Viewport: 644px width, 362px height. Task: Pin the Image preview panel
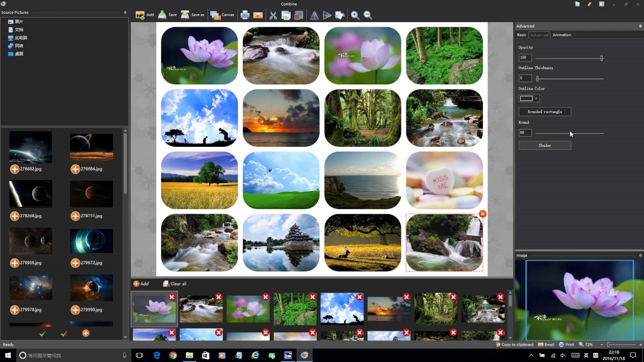coord(640,255)
